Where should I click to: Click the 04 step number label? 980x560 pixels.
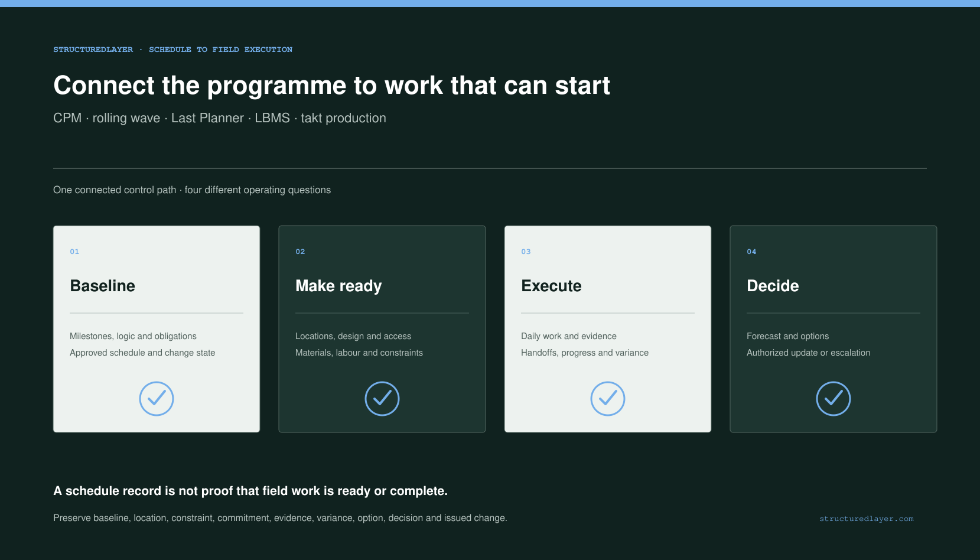click(x=751, y=252)
